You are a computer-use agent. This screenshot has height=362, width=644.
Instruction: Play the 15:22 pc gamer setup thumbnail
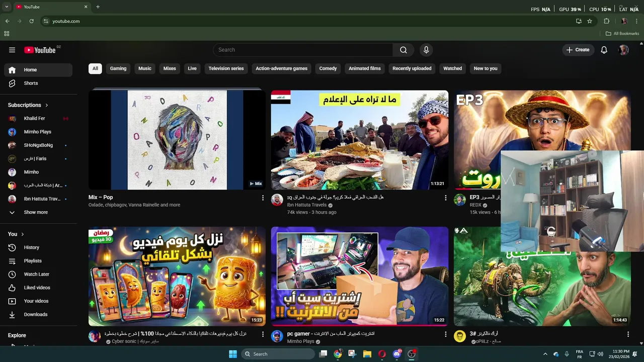[x=359, y=276]
